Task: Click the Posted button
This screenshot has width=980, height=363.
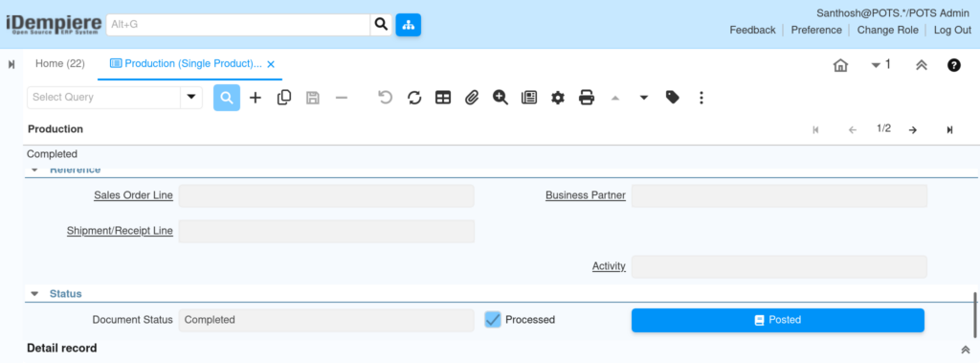Action: tap(777, 320)
